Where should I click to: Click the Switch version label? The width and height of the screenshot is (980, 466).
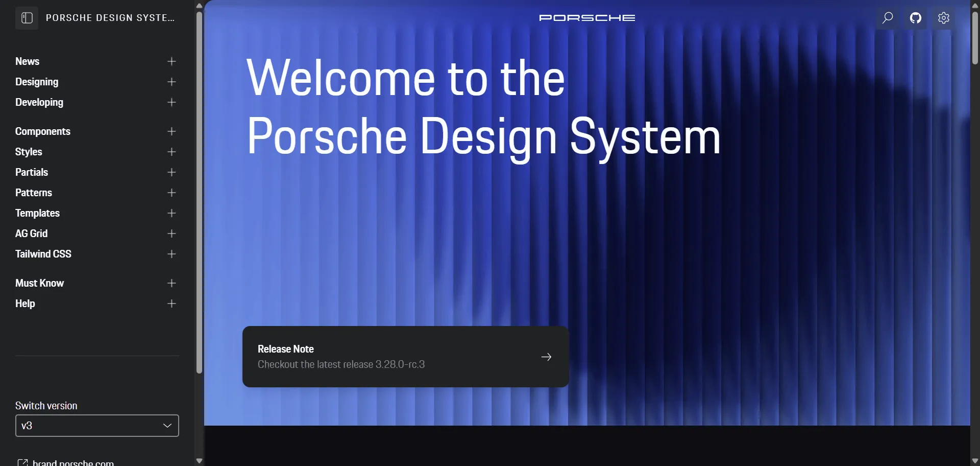click(x=46, y=406)
